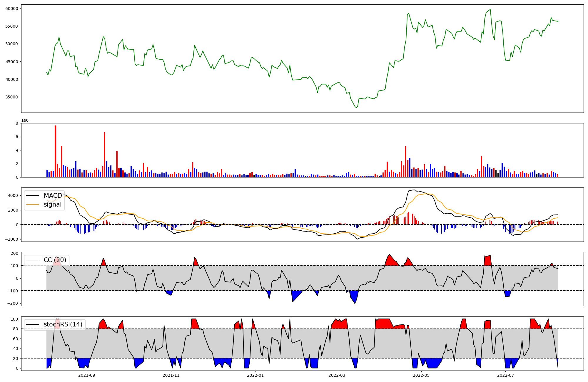Click the CCI(20) legend label
This screenshot has height=382, width=588.
click(55, 260)
